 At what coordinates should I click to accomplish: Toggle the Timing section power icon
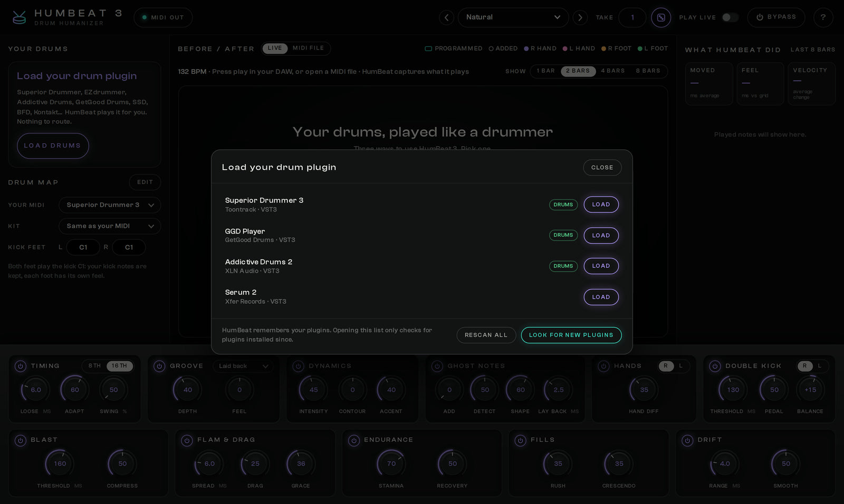[x=20, y=366]
